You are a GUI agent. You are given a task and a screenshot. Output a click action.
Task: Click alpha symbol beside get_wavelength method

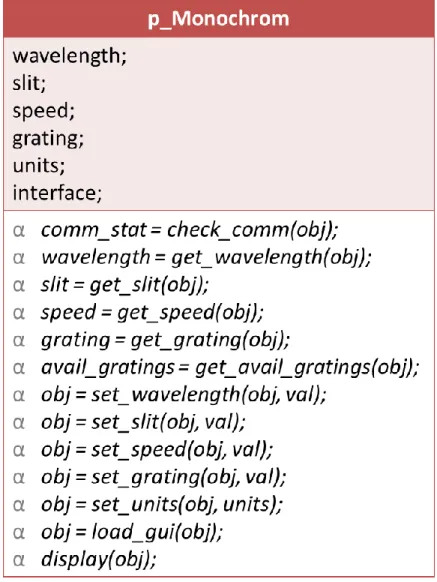pos(19,258)
